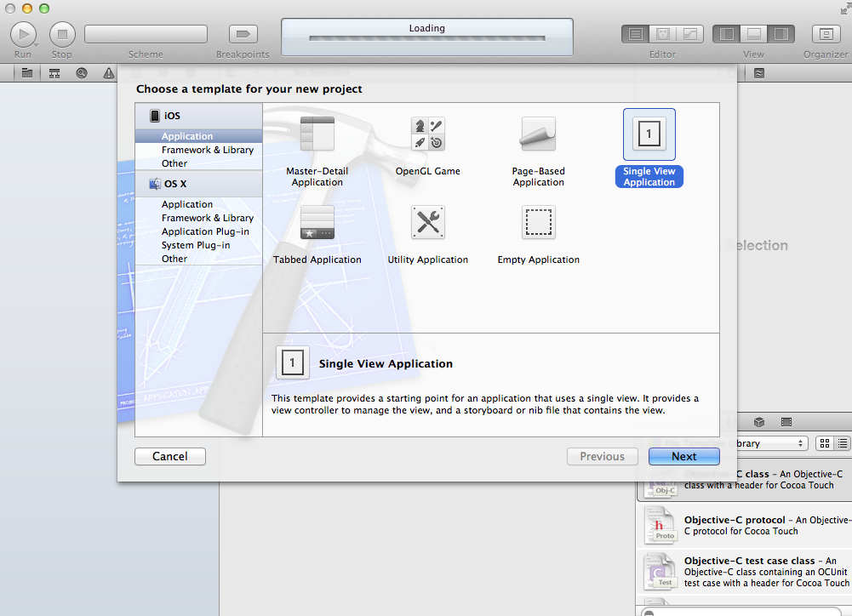
Task: Toggle the Navigator pane view button
Action: click(x=727, y=34)
